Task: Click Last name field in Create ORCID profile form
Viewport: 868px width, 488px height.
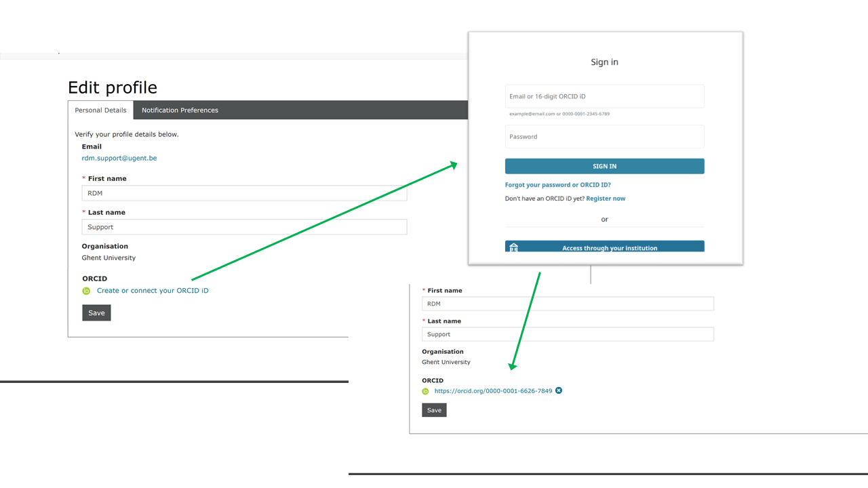Action: pos(244,227)
